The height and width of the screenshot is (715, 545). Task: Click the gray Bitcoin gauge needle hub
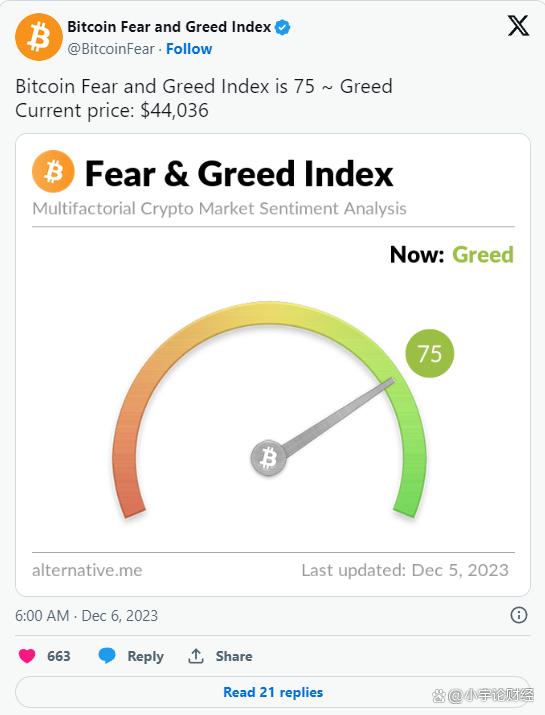269,458
